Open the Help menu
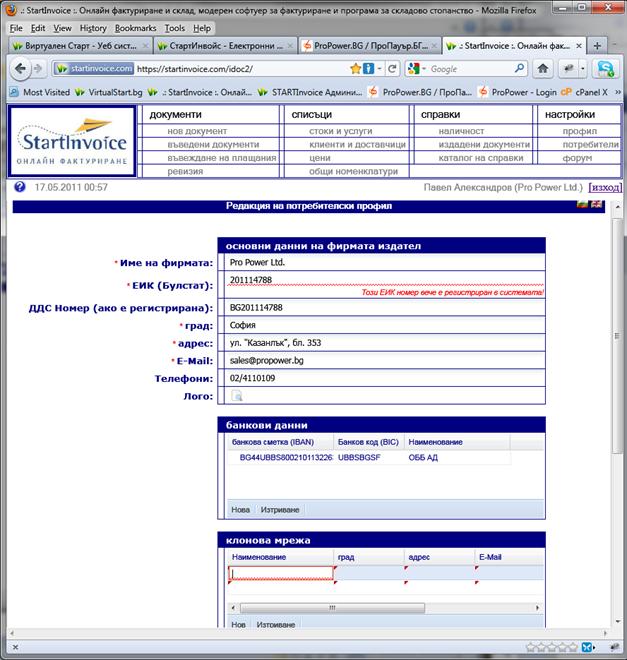Screen dimensions: 627x660 point(202,28)
